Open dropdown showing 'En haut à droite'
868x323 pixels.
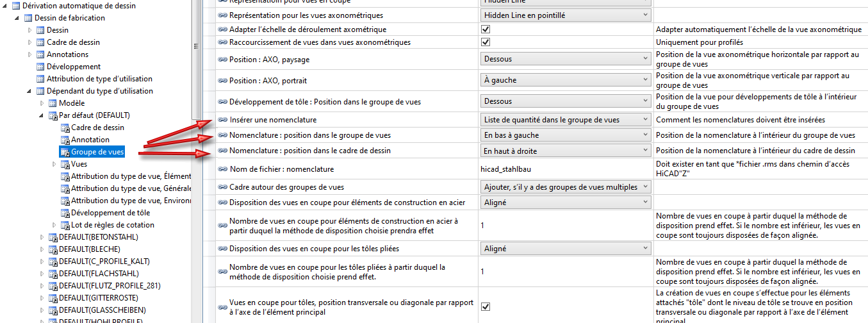(x=565, y=151)
